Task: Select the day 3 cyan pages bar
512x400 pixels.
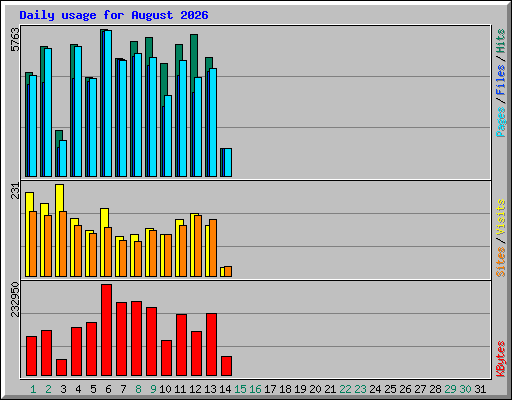Action: tap(63, 158)
